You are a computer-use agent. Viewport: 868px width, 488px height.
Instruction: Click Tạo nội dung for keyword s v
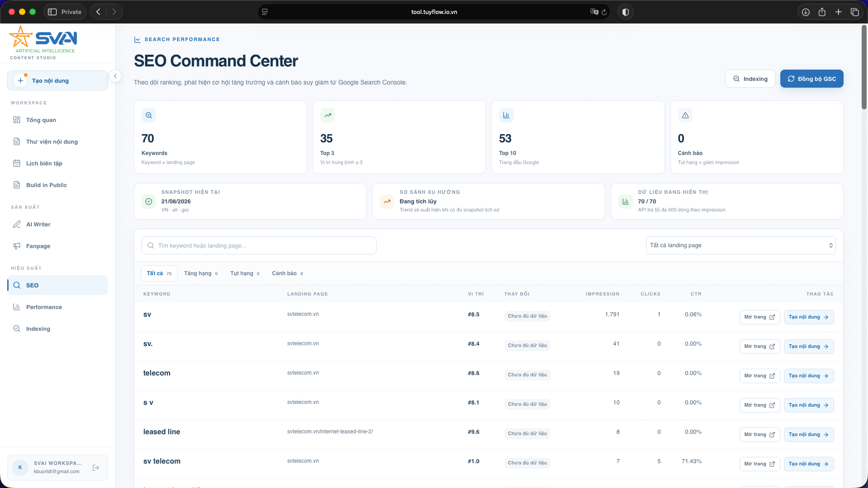click(x=809, y=405)
